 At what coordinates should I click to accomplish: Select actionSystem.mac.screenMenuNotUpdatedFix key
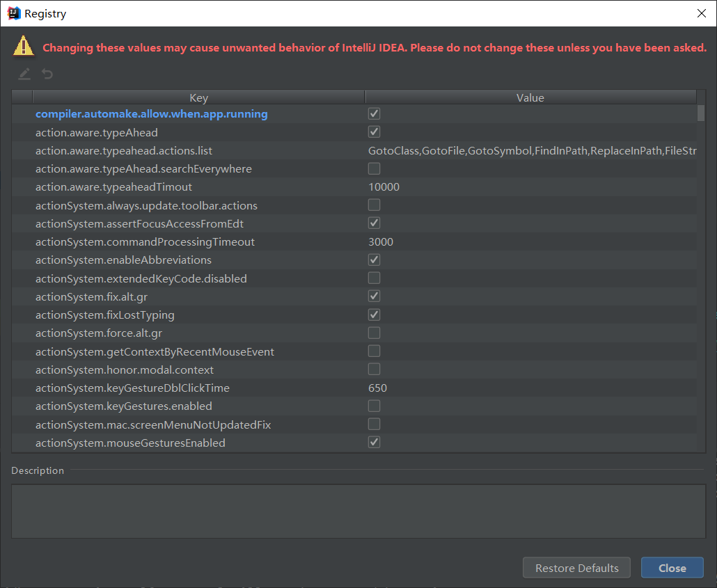pyautogui.click(x=153, y=424)
